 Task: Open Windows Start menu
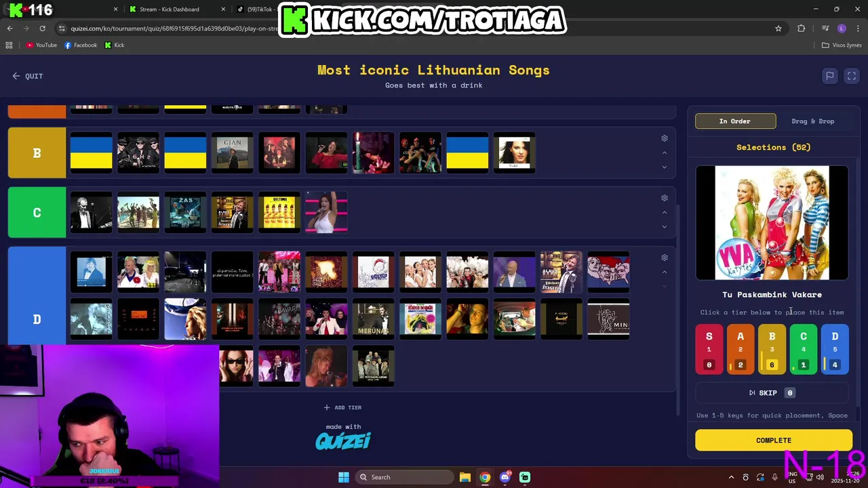tap(344, 477)
